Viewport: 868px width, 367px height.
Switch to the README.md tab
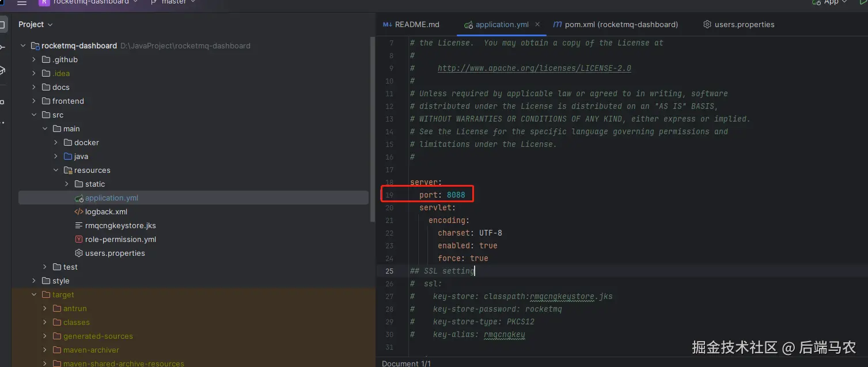(411, 25)
